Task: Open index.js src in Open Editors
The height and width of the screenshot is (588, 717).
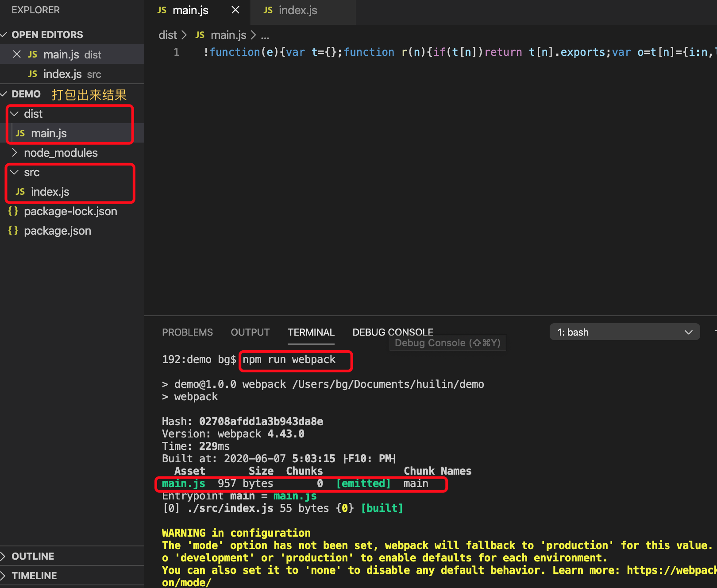Action: click(x=72, y=74)
